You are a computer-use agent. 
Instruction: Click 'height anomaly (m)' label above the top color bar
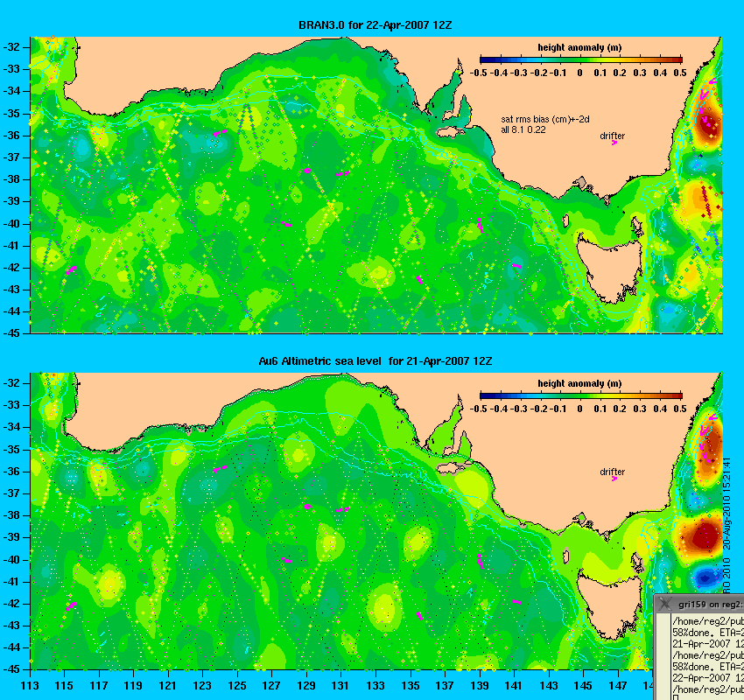(x=579, y=47)
